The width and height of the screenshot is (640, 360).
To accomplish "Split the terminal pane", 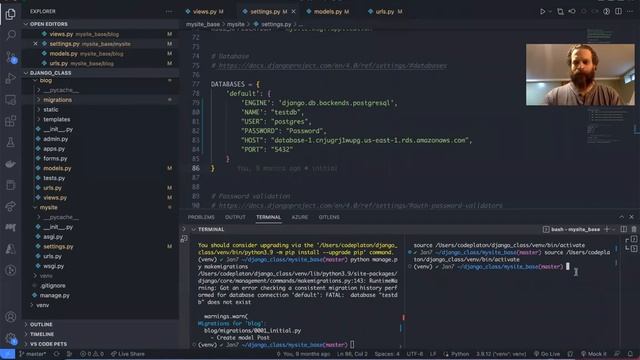I will (624, 229).
